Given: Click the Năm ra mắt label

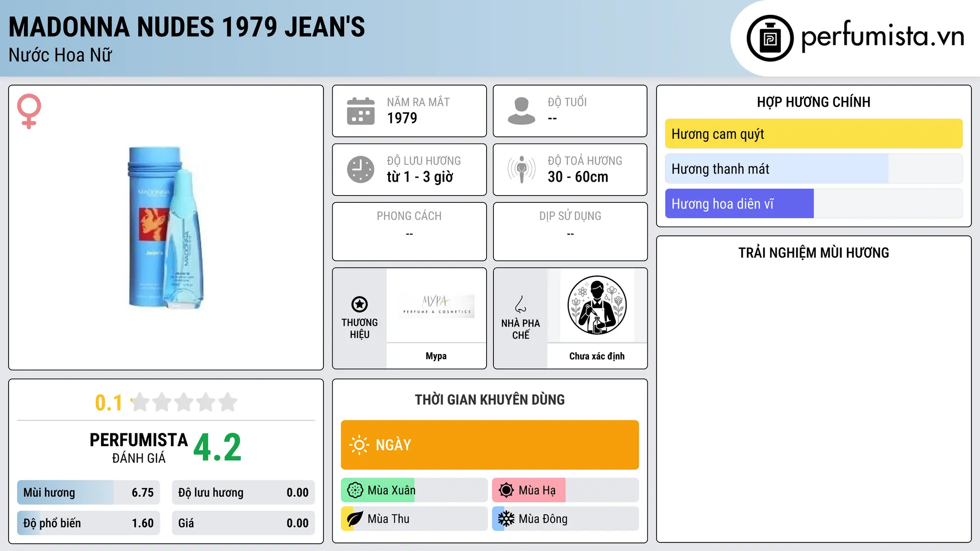Looking at the screenshot, I should (x=418, y=102).
